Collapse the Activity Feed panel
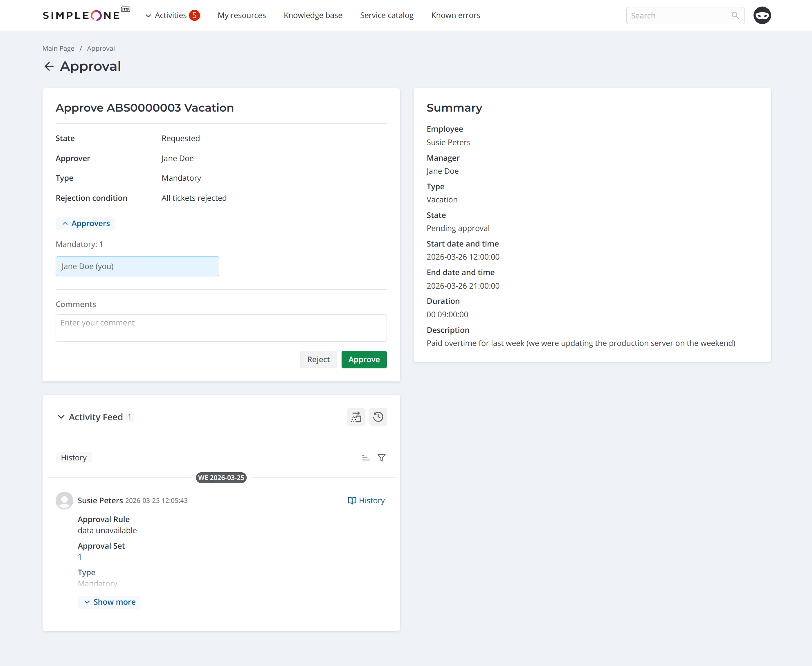This screenshot has width=812, height=666. tap(61, 417)
